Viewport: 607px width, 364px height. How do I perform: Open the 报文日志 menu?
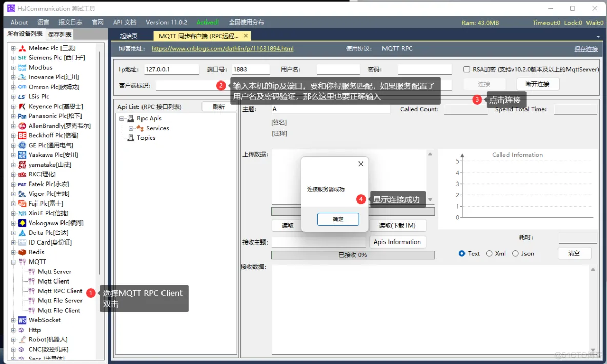click(x=70, y=22)
